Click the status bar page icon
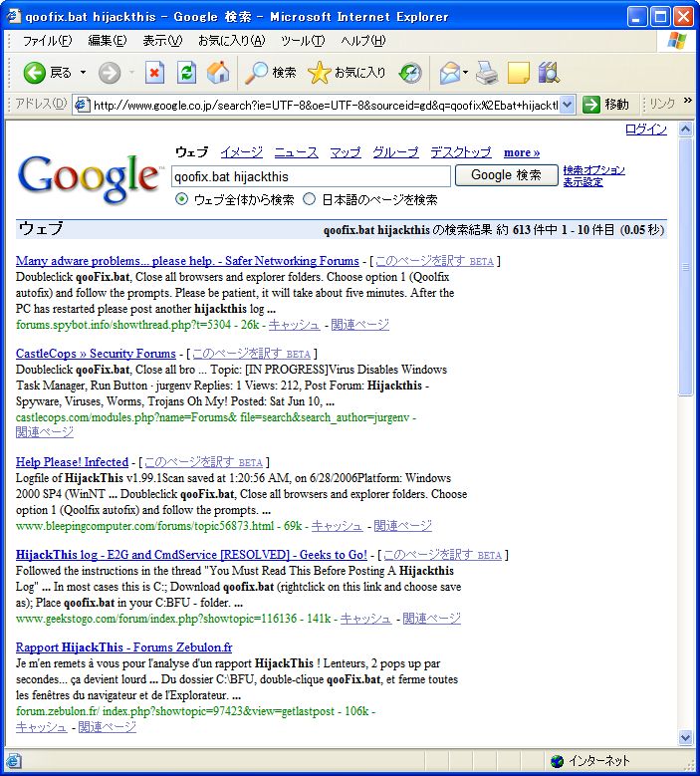 coord(14,761)
